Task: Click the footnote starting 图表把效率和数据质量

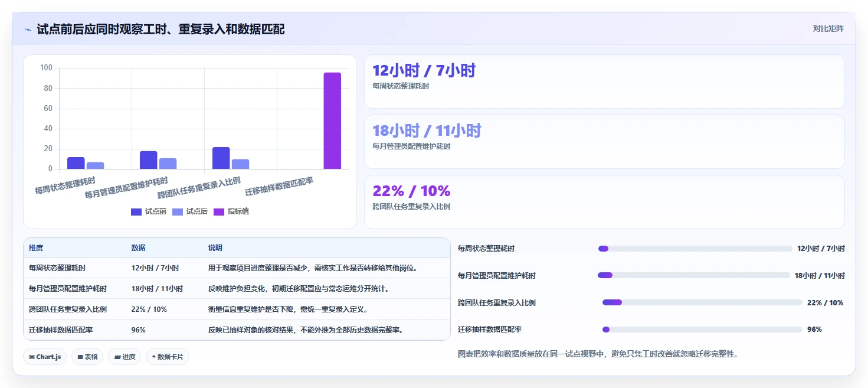Action: pos(598,354)
